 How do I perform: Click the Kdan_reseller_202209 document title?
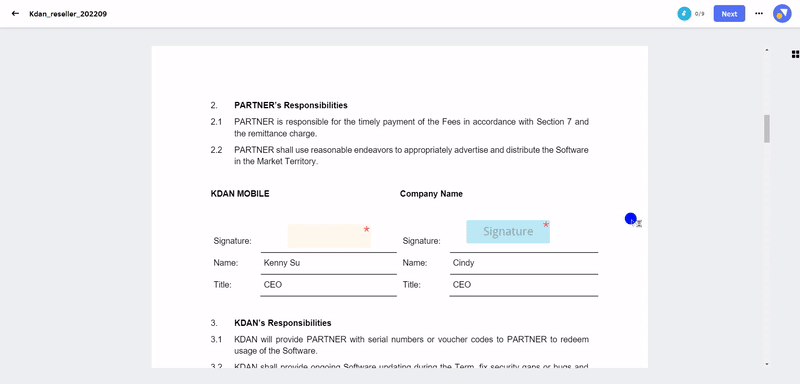click(68, 14)
